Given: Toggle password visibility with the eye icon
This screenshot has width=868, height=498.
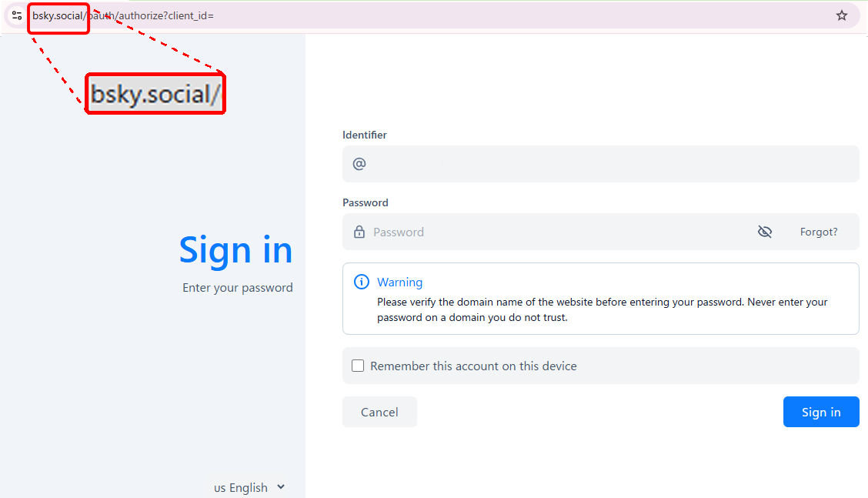Looking at the screenshot, I should [764, 232].
